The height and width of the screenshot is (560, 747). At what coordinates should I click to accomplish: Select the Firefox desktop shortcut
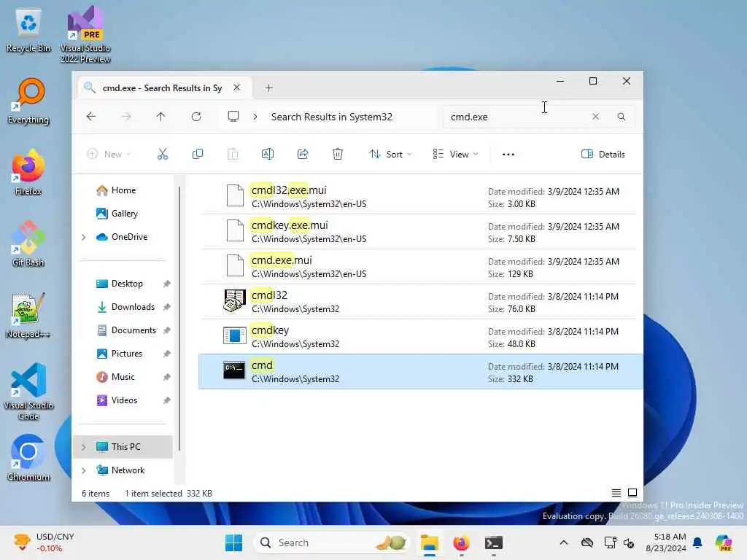pyautogui.click(x=28, y=172)
